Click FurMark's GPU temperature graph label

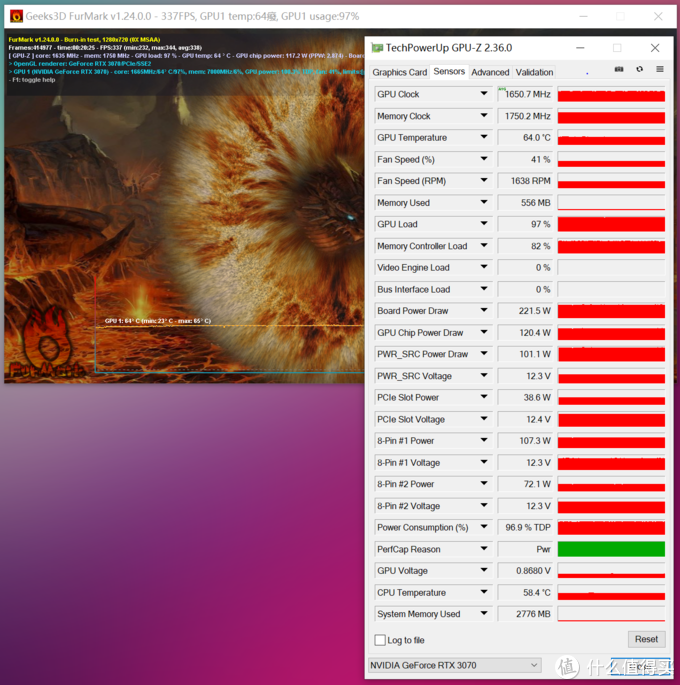(x=158, y=321)
